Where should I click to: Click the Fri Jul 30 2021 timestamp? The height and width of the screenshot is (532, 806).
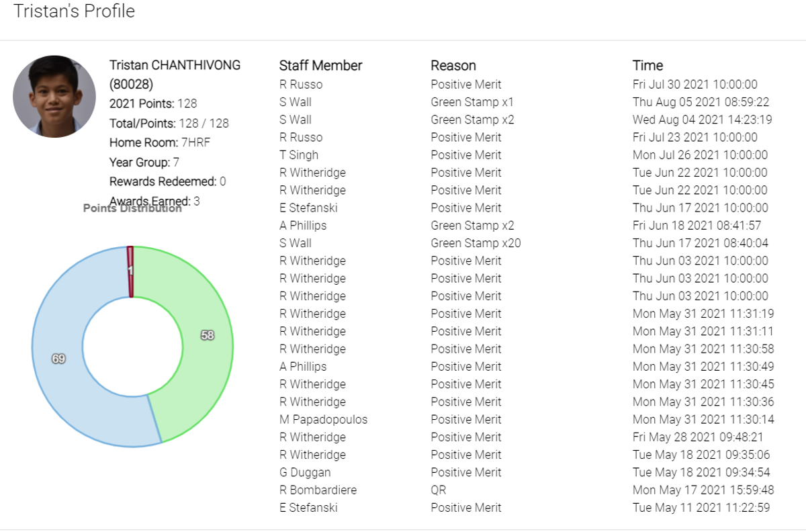[695, 84]
